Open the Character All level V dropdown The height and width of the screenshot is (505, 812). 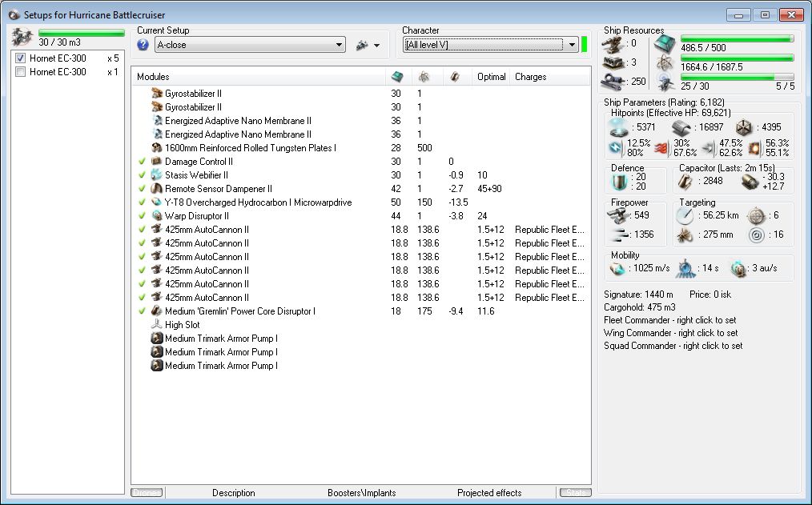491,45
